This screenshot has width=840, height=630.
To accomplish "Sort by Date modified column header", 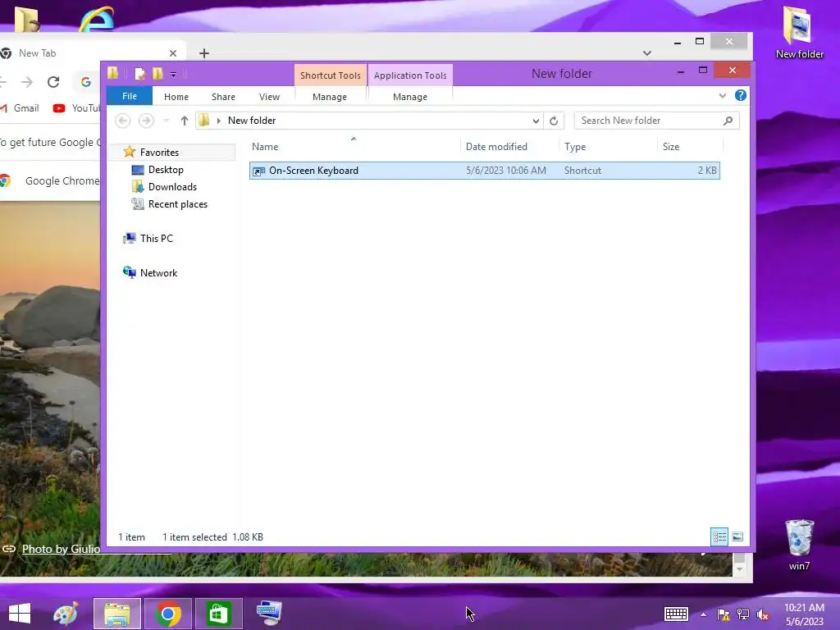I will (509, 146).
